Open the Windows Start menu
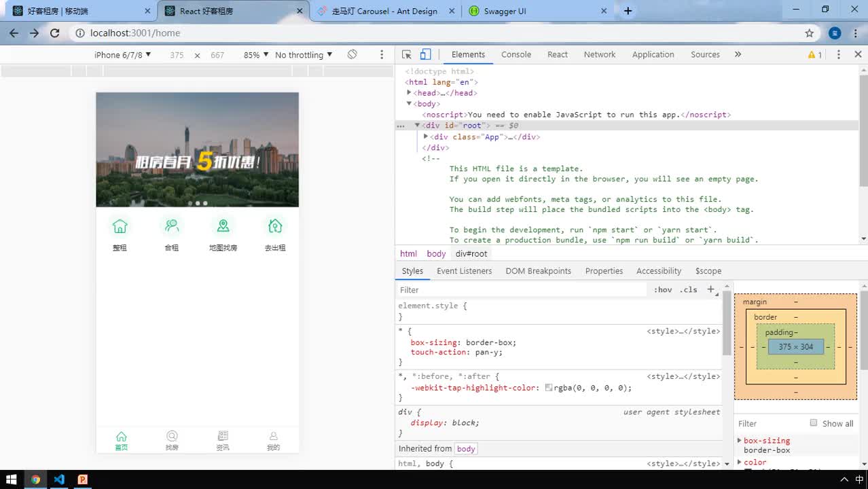 coord(12,479)
